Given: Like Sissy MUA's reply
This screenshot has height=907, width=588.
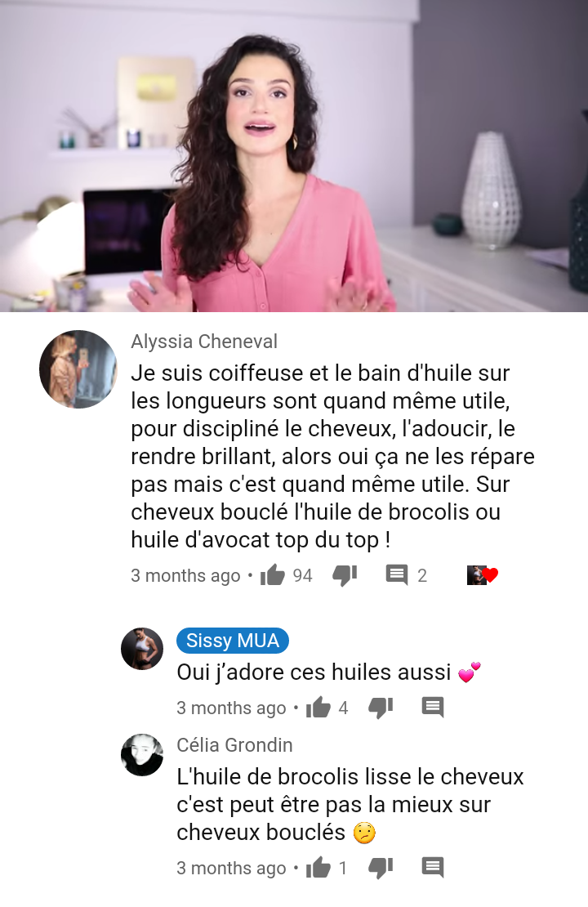Looking at the screenshot, I should pos(318,708).
